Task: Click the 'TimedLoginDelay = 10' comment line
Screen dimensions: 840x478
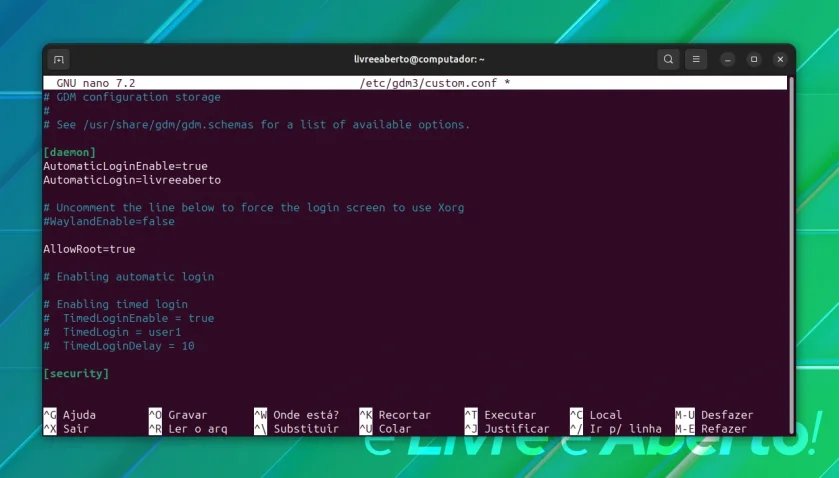Action: pyautogui.click(x=119, y=346)
